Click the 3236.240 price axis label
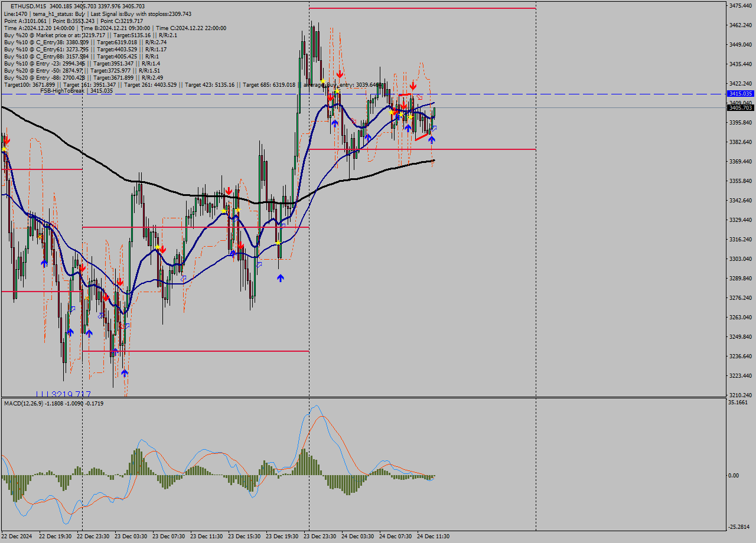The image size is (756, 543). click(741, 356)
